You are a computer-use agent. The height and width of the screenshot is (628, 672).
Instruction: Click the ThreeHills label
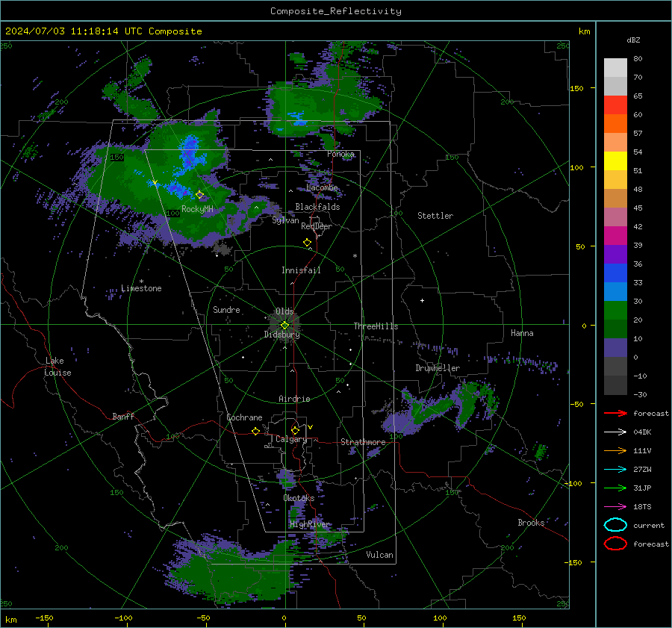click(376, 326)
